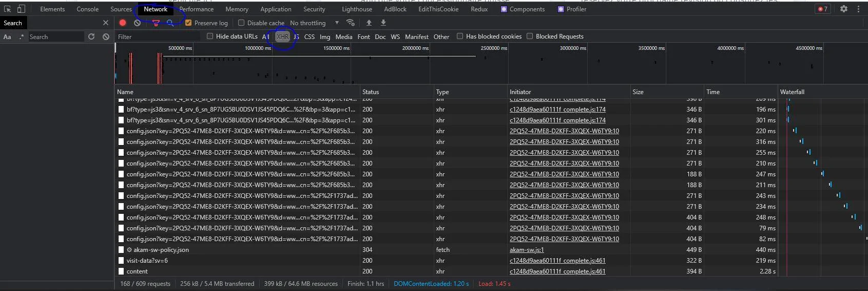Close the Search side panel
Image resolution: width=868 pixels, height=291 pixels.
tap(106, 23)
